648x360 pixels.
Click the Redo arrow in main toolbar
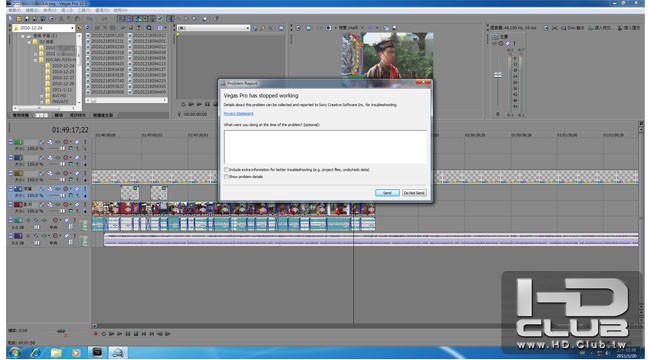click(104, 19)
